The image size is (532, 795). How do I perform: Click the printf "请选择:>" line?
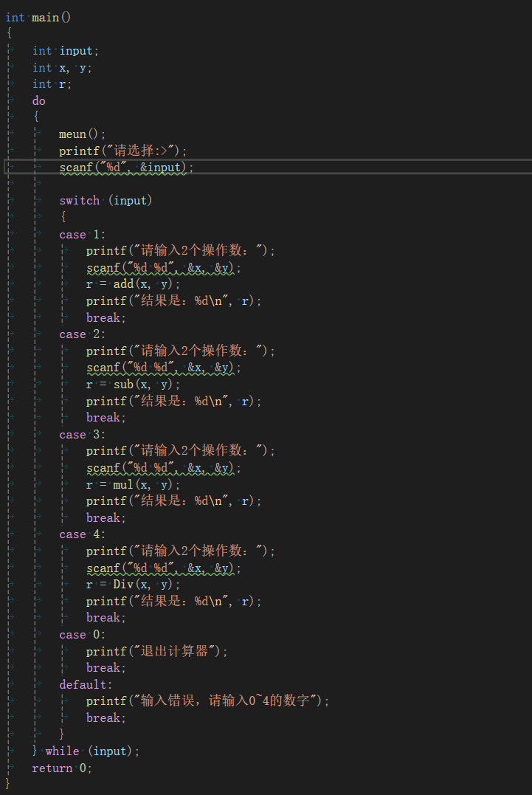(x=122, y=151)
